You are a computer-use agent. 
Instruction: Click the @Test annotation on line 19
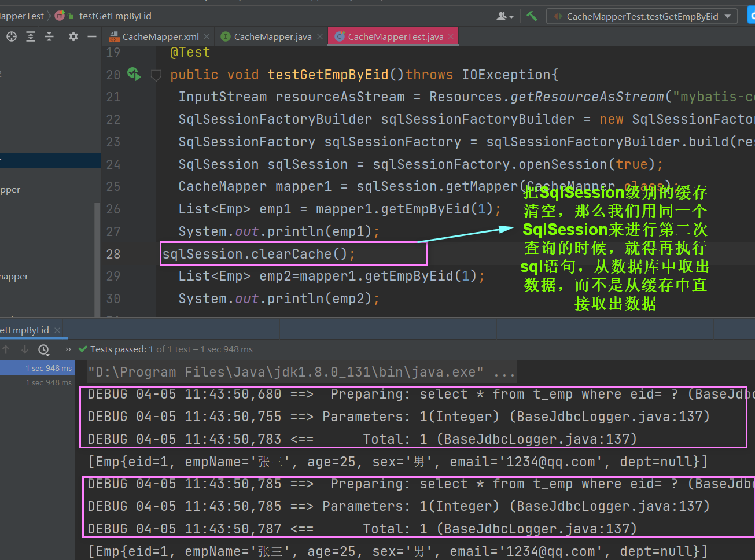(190, 52)
